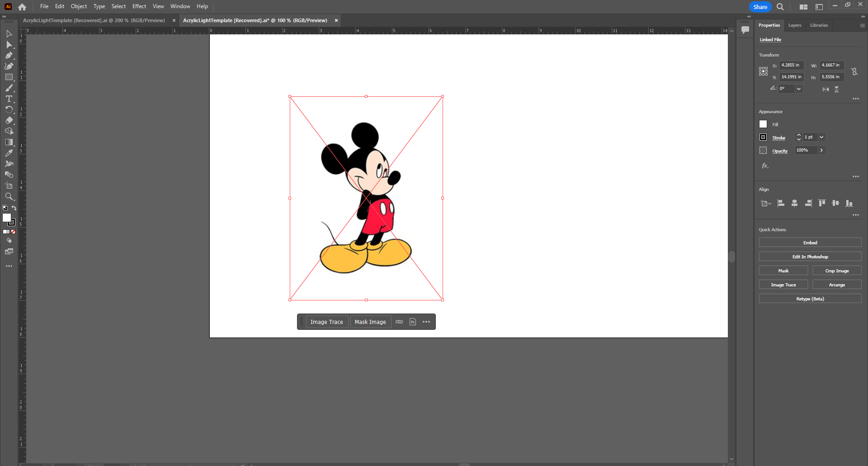Select the Shape Builder tool

9,131
